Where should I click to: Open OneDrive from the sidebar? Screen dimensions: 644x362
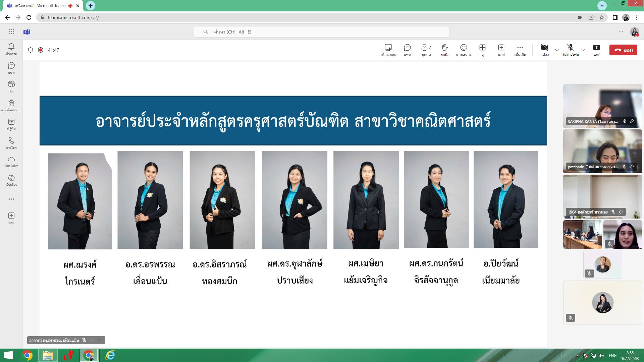coord(11,162)
